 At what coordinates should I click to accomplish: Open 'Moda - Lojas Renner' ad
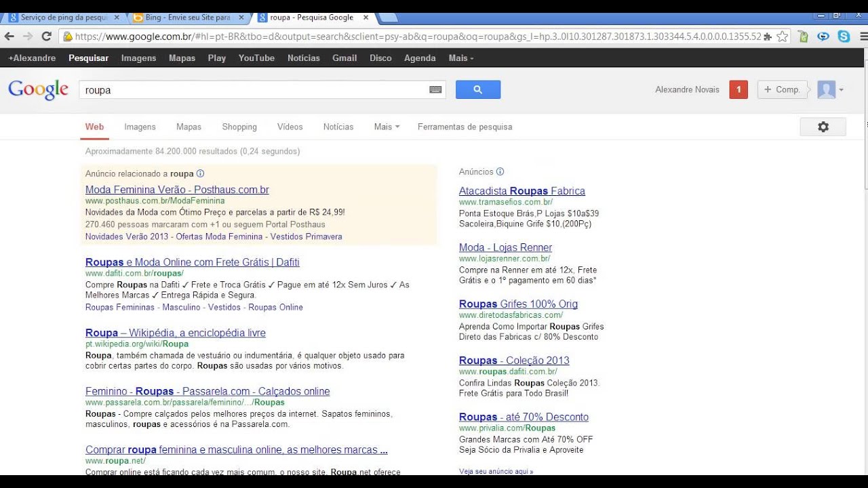[x=505, y=247]
